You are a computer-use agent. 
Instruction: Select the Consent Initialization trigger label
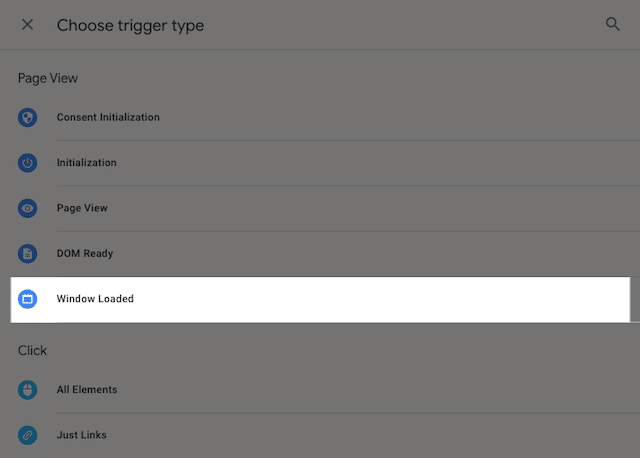point(108,117)
